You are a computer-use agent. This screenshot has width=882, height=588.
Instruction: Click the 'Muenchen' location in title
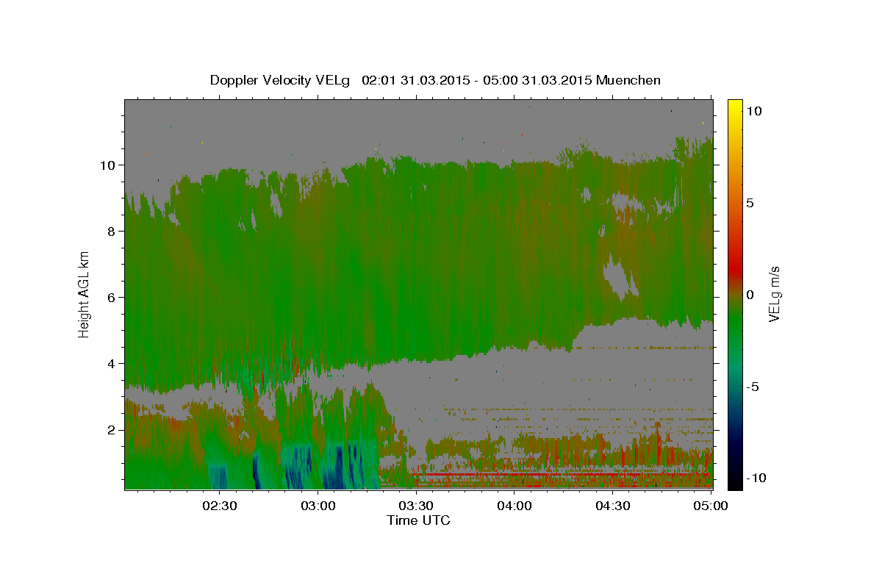(629, 80)
